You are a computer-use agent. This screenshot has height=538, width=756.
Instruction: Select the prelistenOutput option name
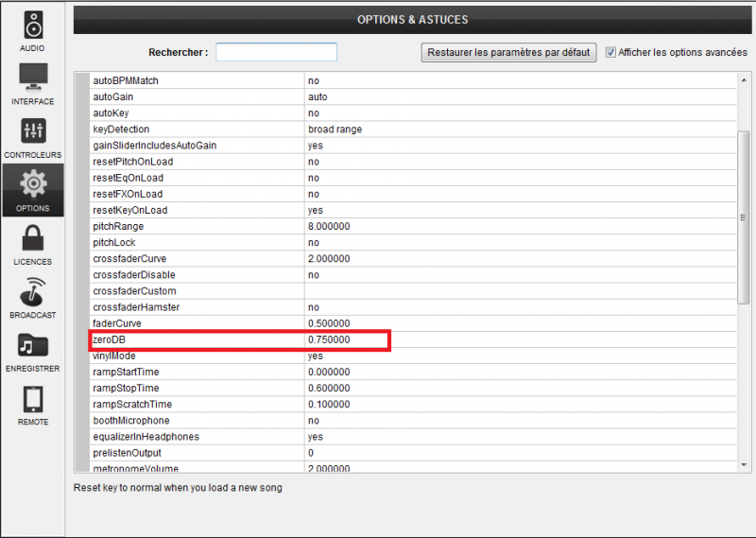click(127, 453)
